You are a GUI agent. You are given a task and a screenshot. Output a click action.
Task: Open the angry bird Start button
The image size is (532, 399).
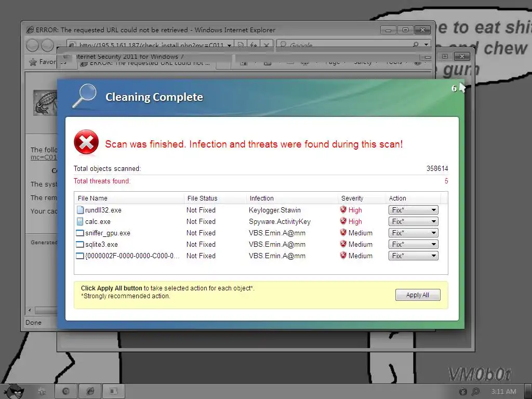14,391
